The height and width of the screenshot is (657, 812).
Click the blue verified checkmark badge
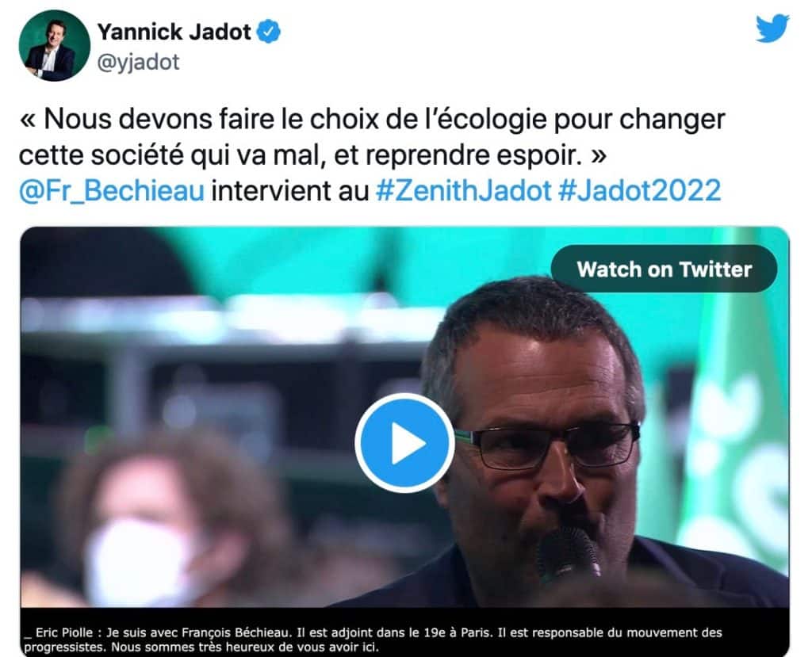270,32
